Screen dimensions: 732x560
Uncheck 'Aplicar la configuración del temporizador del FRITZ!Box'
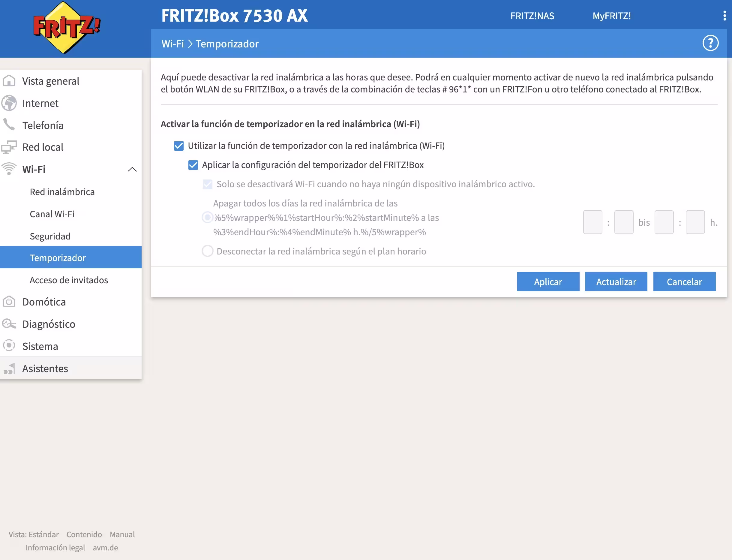pyautogui.click(x=193, y=165)
